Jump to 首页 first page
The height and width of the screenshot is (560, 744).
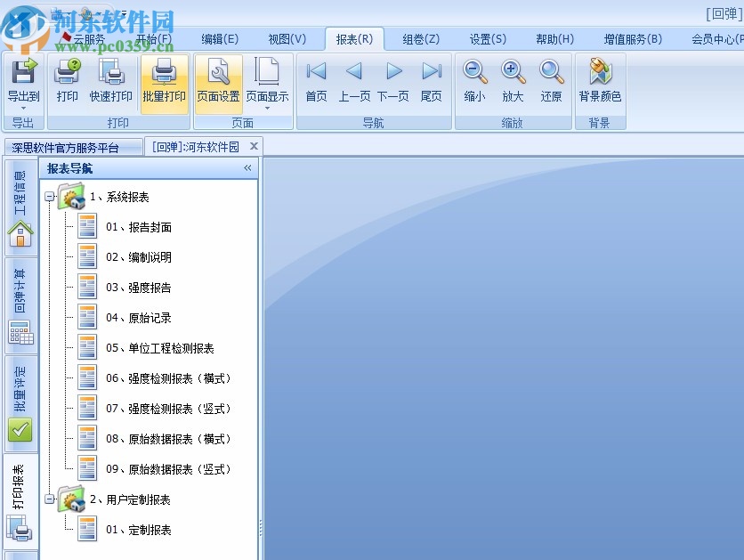coord(315,80)
